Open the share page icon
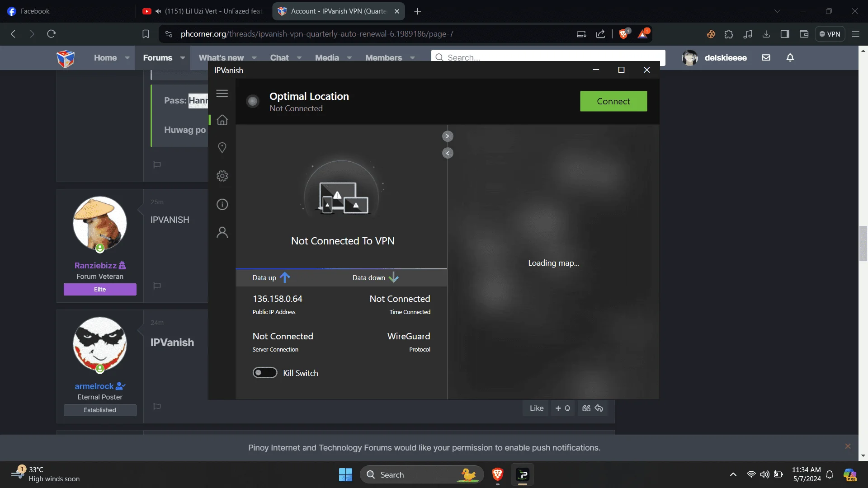868x488 pixels. [x=600, y=34]
